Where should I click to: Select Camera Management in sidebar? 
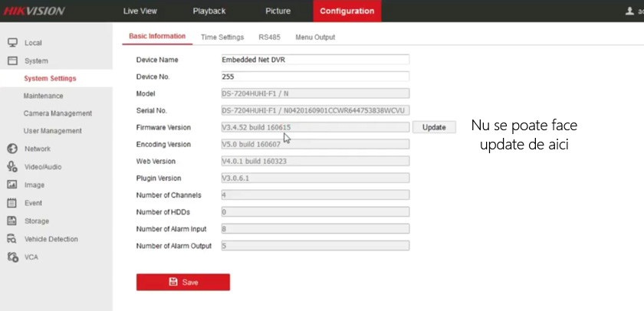tap(58, 113)
